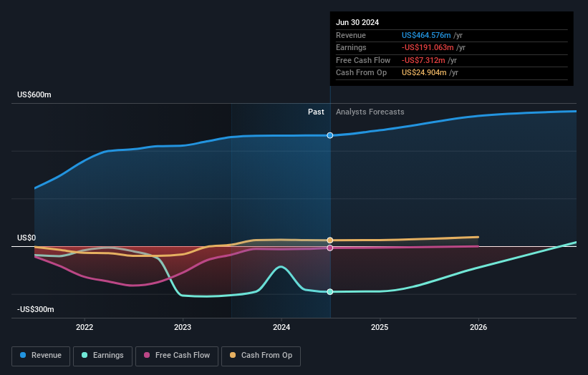
Task: Click the pink Free Cash Flow data point
Action: [x=330, y=248]
